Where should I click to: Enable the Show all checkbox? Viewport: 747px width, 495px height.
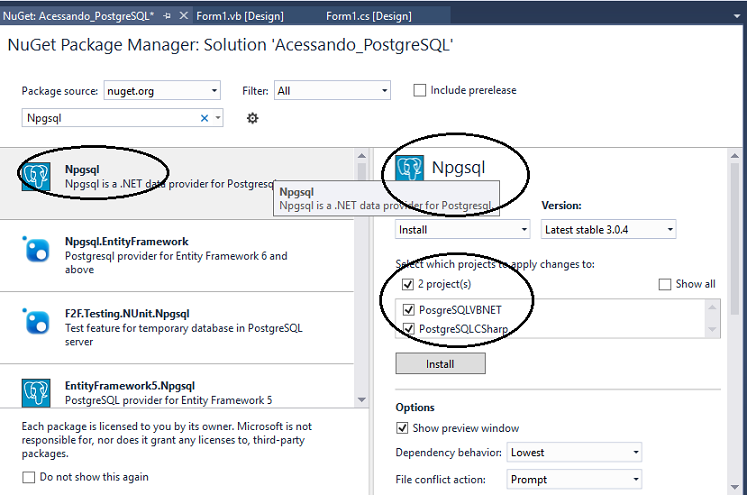tap(665, 284)
